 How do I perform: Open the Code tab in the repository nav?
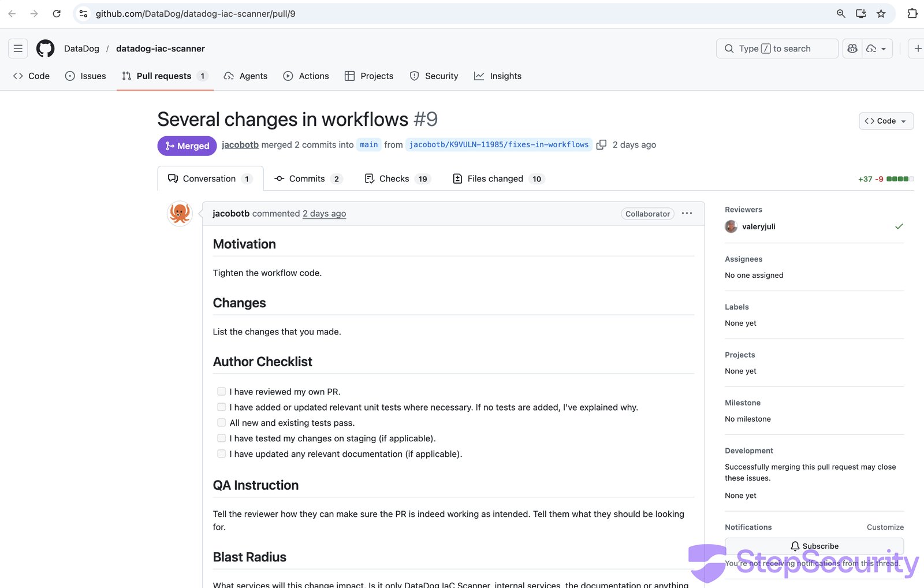(31, 76)
